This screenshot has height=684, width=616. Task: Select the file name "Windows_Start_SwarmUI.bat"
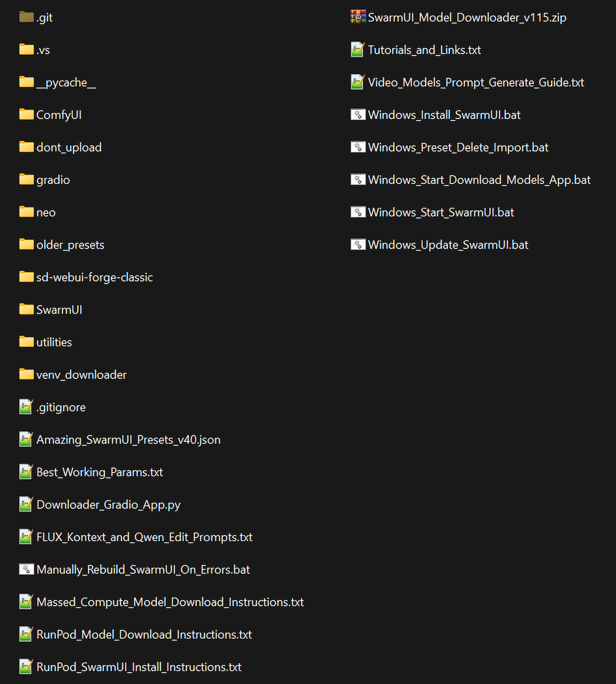441,213
